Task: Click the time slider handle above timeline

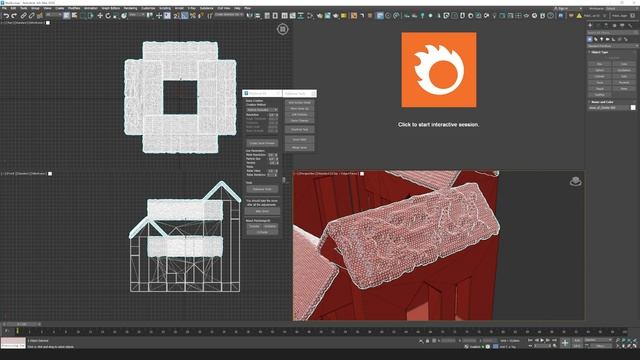Action: (22, 324)
